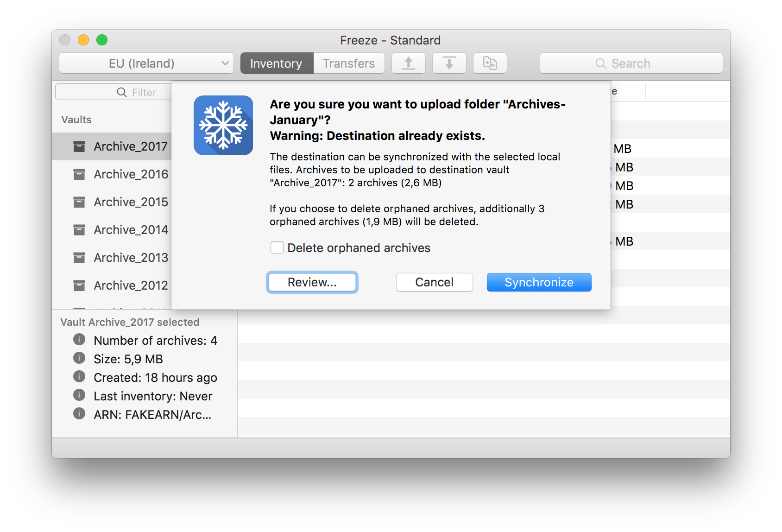
Task: Click the Archive_2015 vault box icon
Action: pyautogui.click(x=79, y=202)
